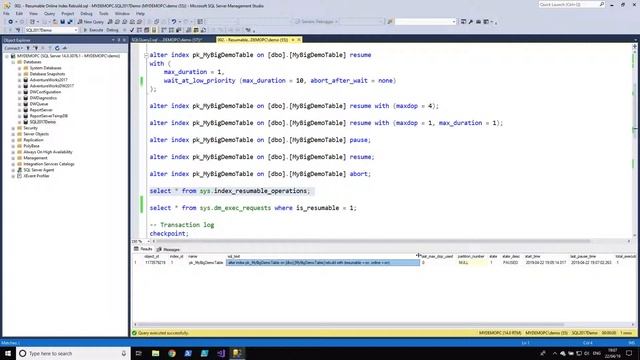
Task: Click the editor horizontal scrollbar
Action: (x=372, y=241)
